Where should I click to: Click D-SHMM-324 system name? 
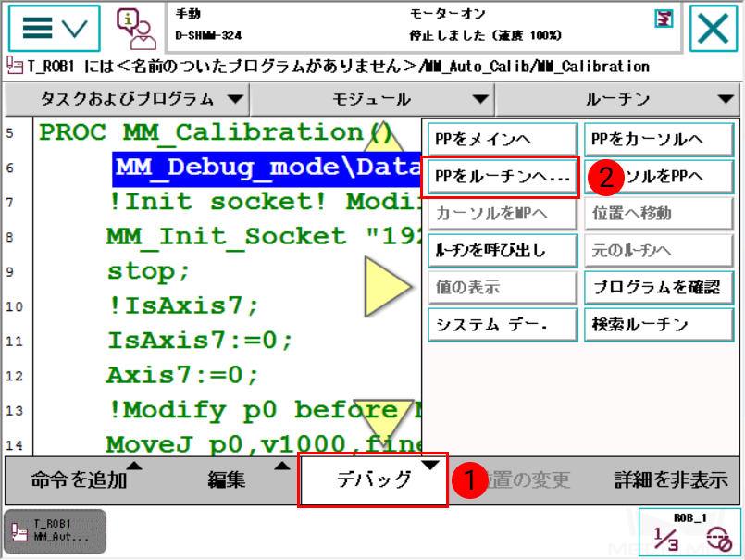coord(208,35)
